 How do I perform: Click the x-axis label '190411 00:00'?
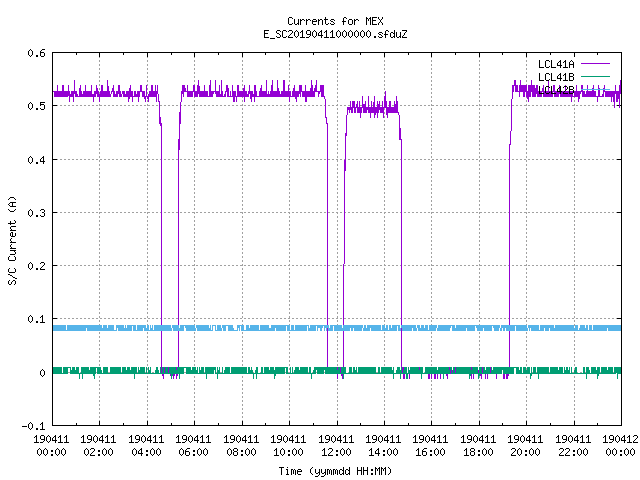tap(51, 446)
